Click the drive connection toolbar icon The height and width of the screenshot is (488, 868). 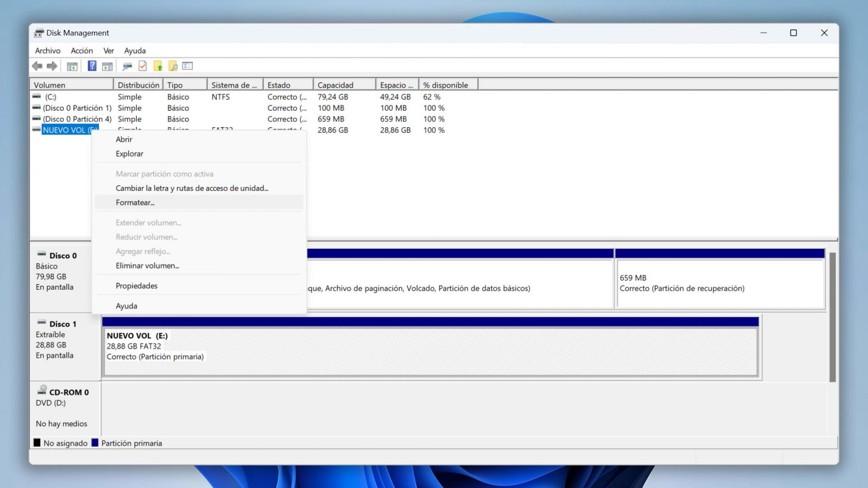point(127,66)
